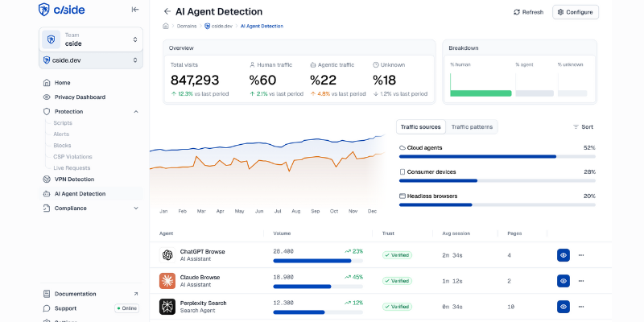The width and height of the screenshot is (644, 322).
Task: Click the home icon in the breadcrumb
Action: point(166,26)
